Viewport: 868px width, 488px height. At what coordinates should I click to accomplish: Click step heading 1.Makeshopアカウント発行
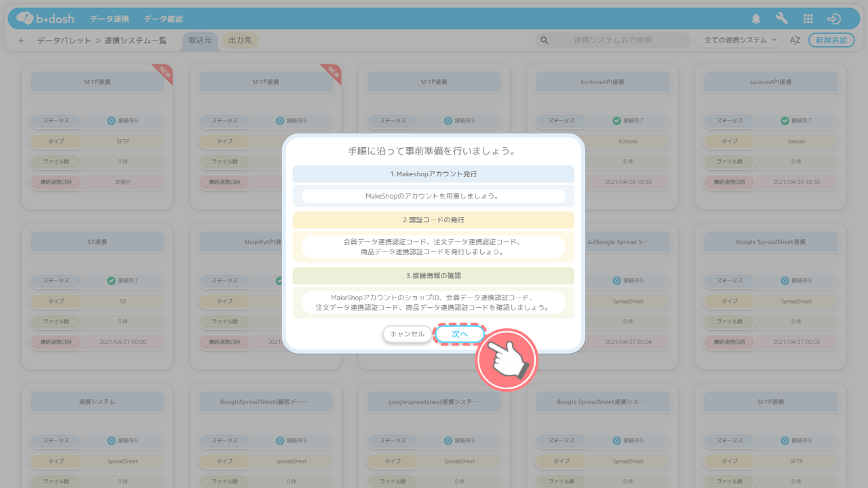tap(433, 174)
